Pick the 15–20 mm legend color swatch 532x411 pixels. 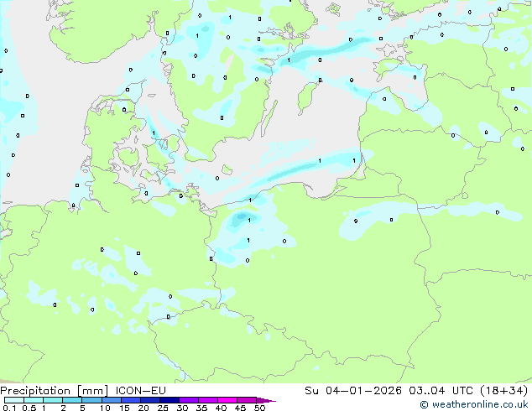131,400
